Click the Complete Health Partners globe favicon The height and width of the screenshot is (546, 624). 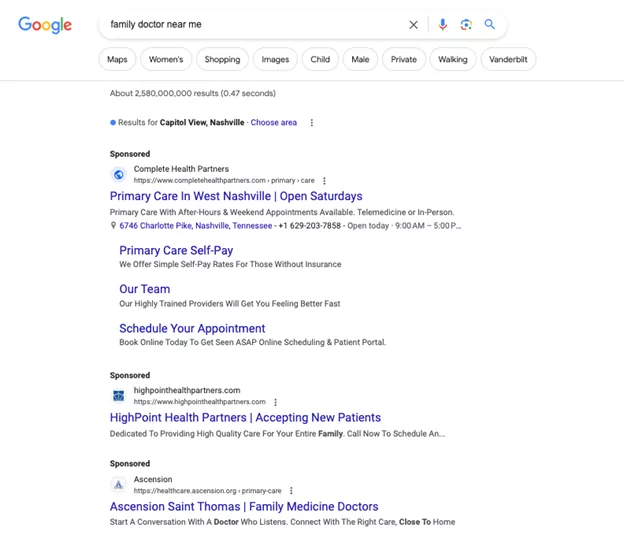[119, 174]
